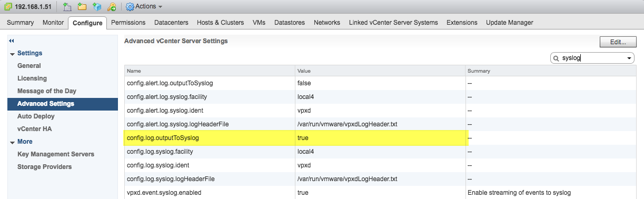Collapse the Settings section
Screen dimensions: 644x199
[12, 54]
